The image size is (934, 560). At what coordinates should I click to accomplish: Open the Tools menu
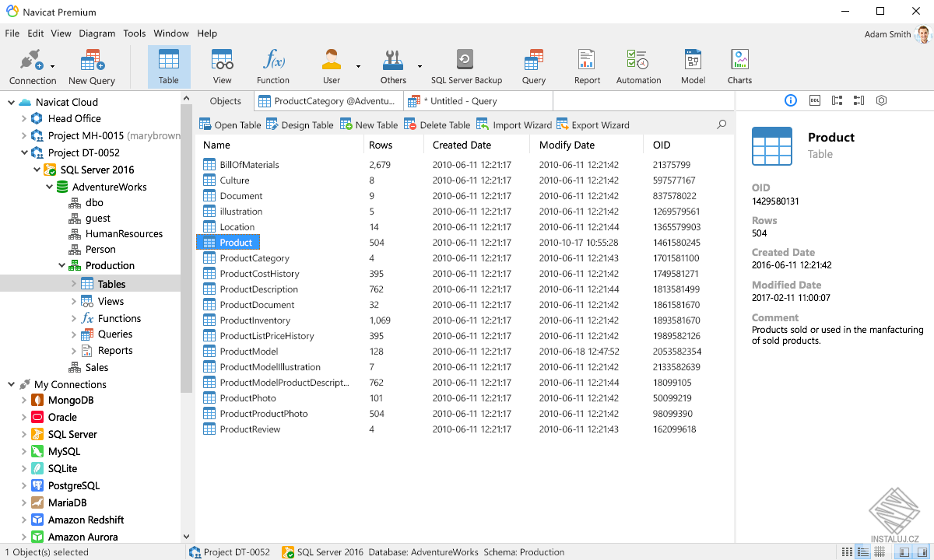135,33
